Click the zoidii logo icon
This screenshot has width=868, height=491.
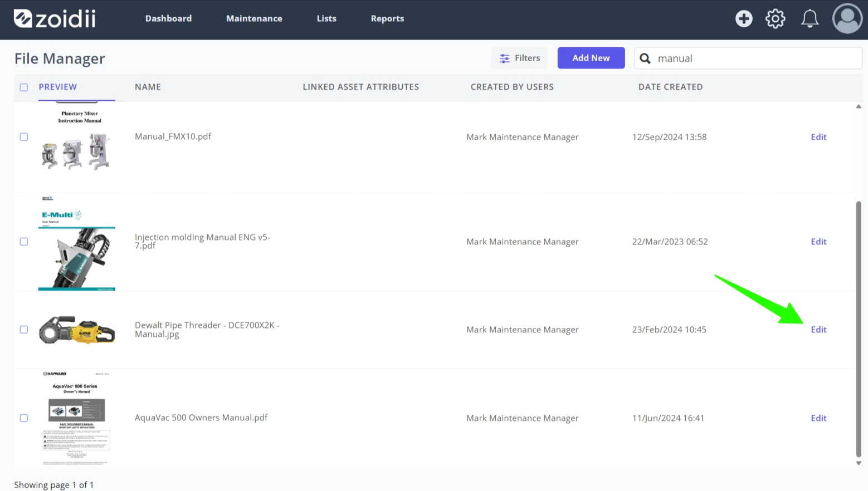(23, 18)
